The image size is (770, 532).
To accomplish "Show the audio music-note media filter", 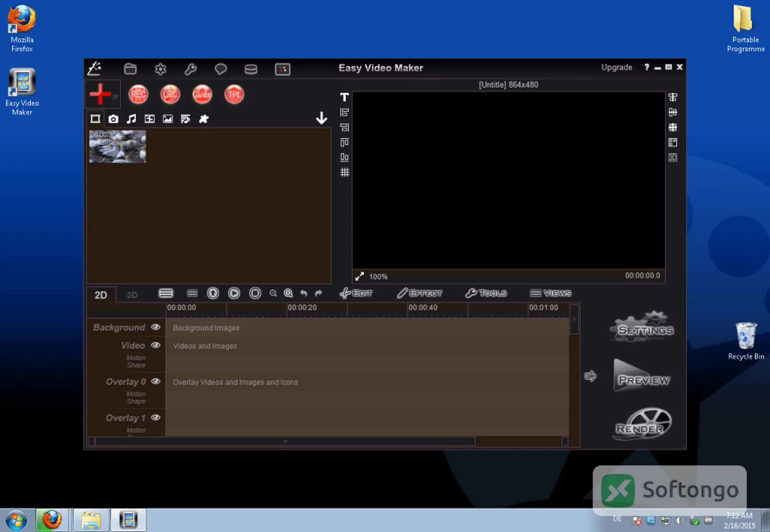I will [132, 119].
